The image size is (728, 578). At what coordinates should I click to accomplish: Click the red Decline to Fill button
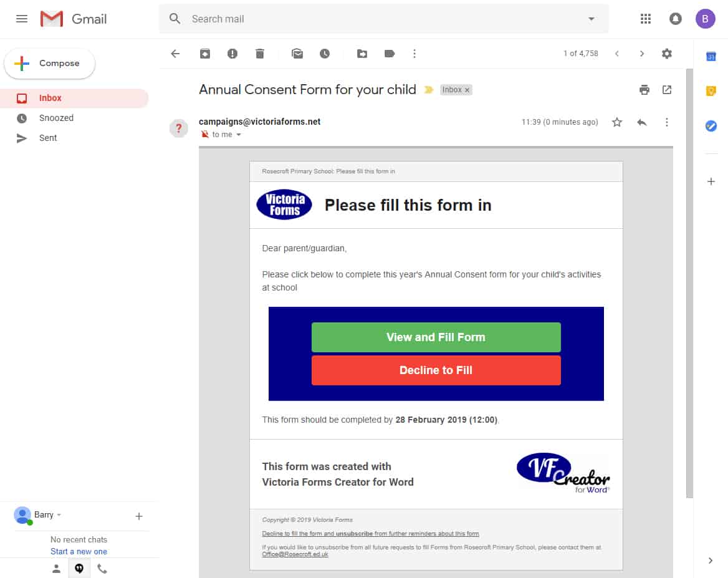[x=436, y=370]
